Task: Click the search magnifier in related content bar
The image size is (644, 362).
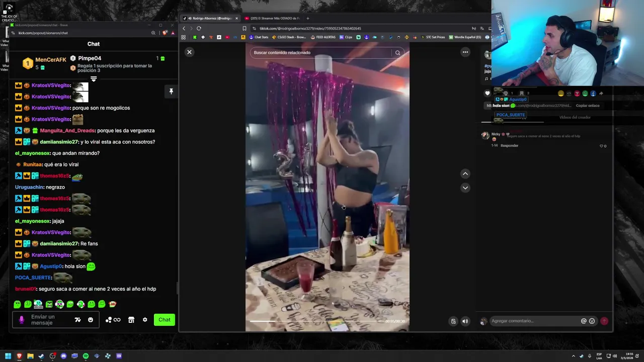Action: pyautogui.click(x=397, y=53)
